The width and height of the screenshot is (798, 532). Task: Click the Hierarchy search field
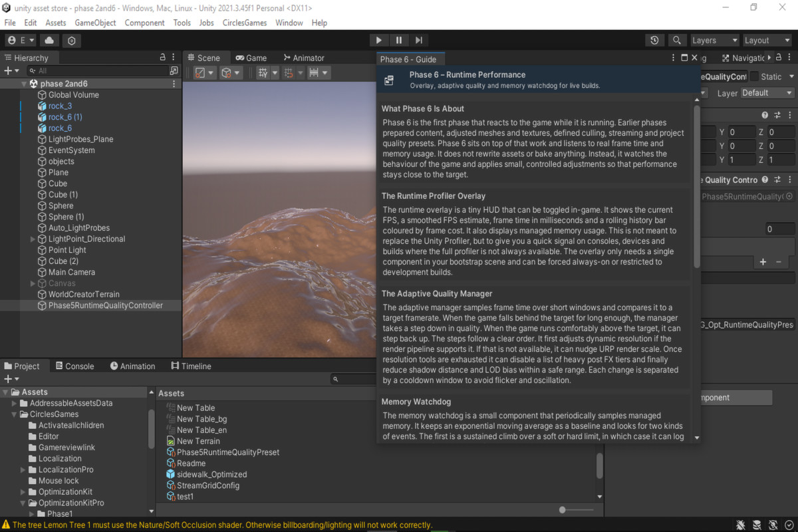point(98,70)
